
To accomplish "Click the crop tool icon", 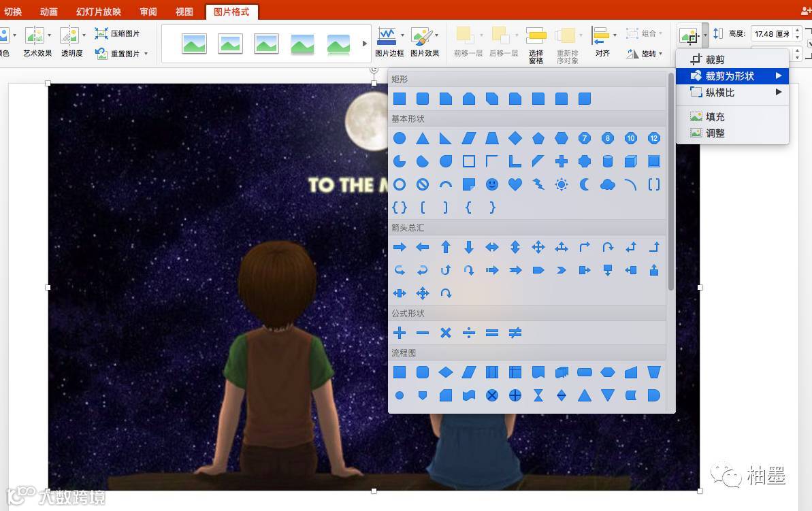I will pos(689,36).
